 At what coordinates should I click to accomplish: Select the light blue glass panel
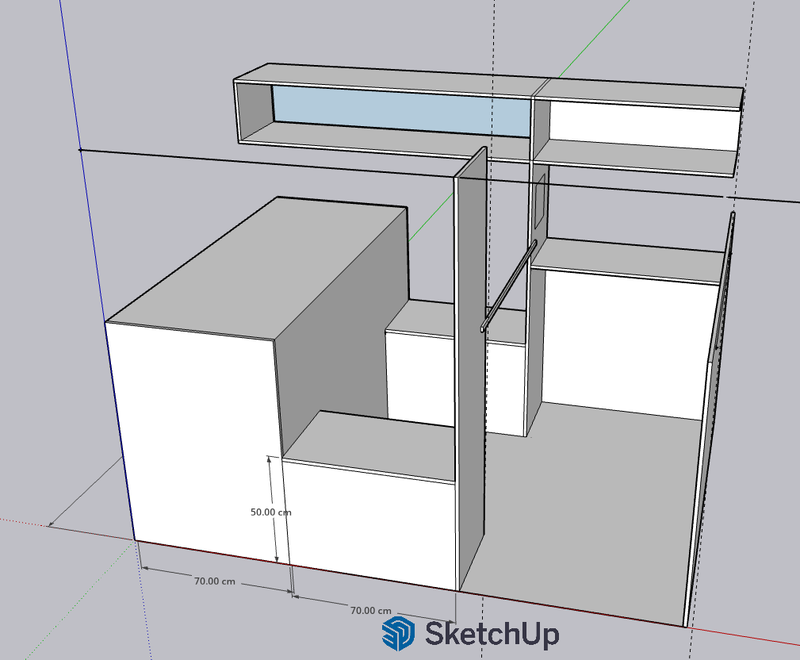point(400,110)
